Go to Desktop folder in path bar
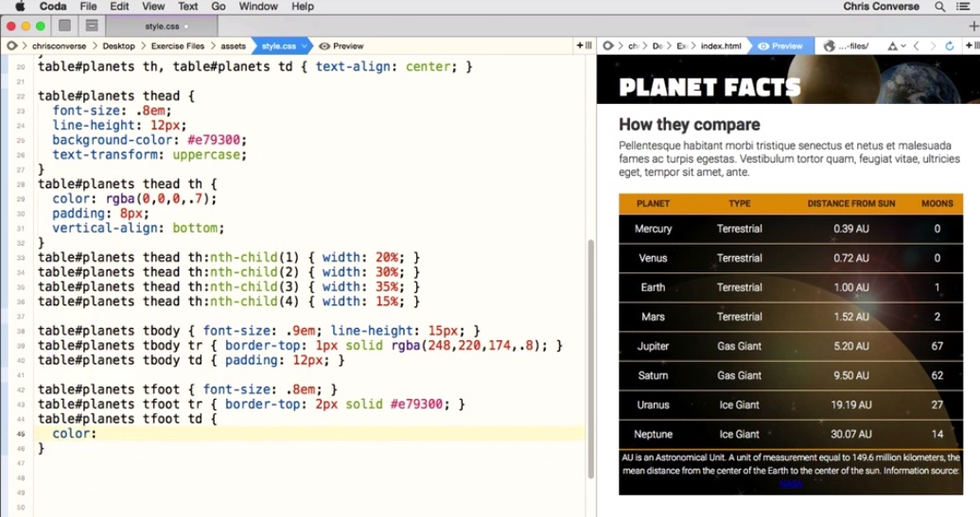The width and height of the screenshot is (980, 517). tap(119, 46)
